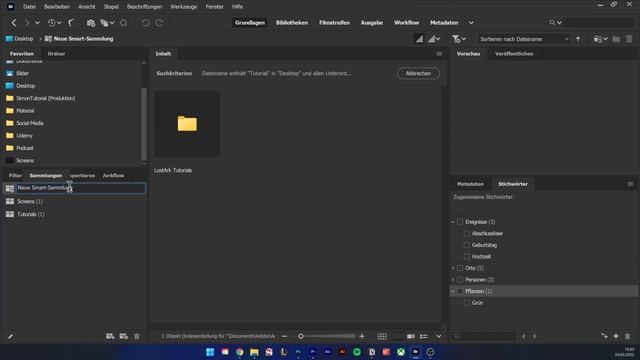The width and height of the screenshot is (640, 360).
Task: Collapse the Pflanzen keyword group
Action: (453, 291)
